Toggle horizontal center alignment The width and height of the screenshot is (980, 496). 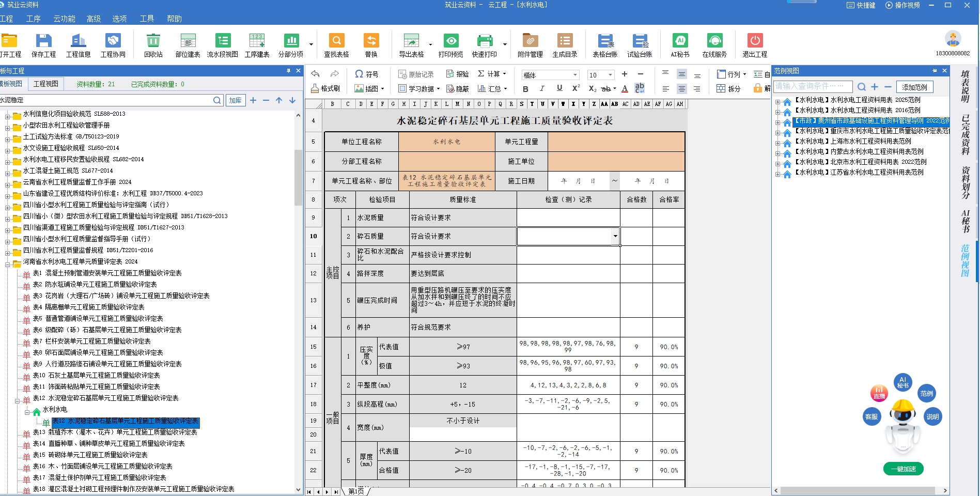point(682,89)
